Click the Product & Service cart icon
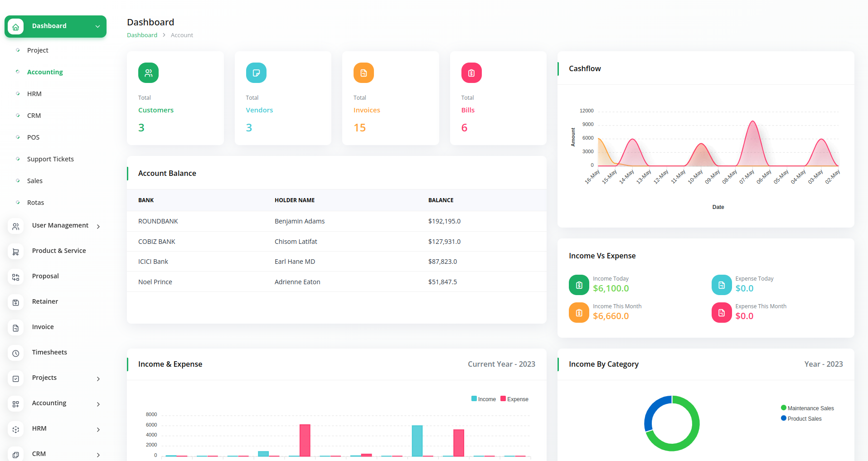Screen dimensions: 868x461 point(16,252)
